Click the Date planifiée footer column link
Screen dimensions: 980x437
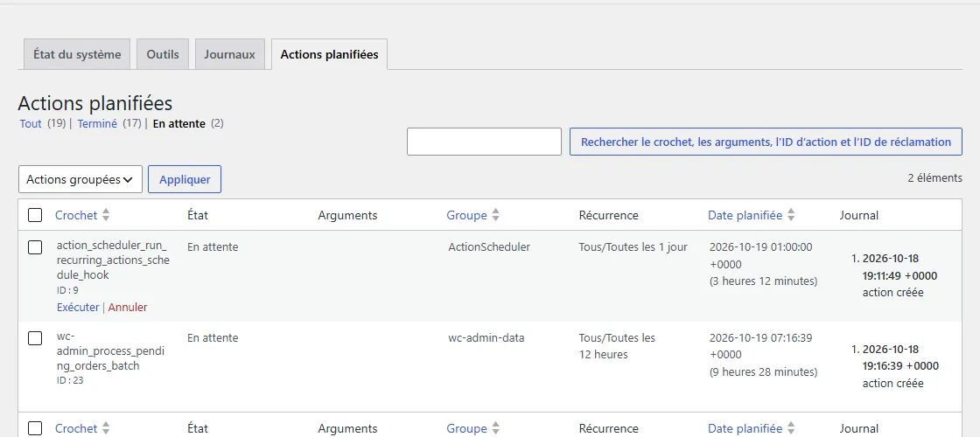point(745,428)
